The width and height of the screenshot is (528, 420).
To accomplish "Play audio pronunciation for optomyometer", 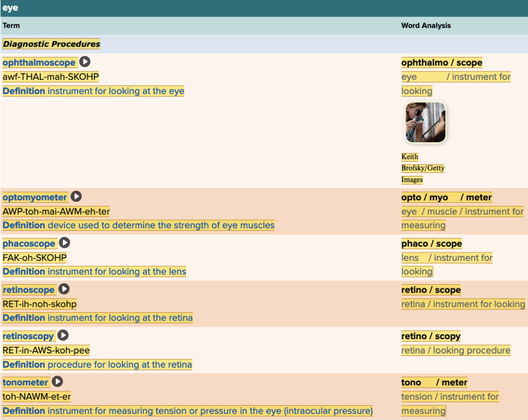I will 76,197.
